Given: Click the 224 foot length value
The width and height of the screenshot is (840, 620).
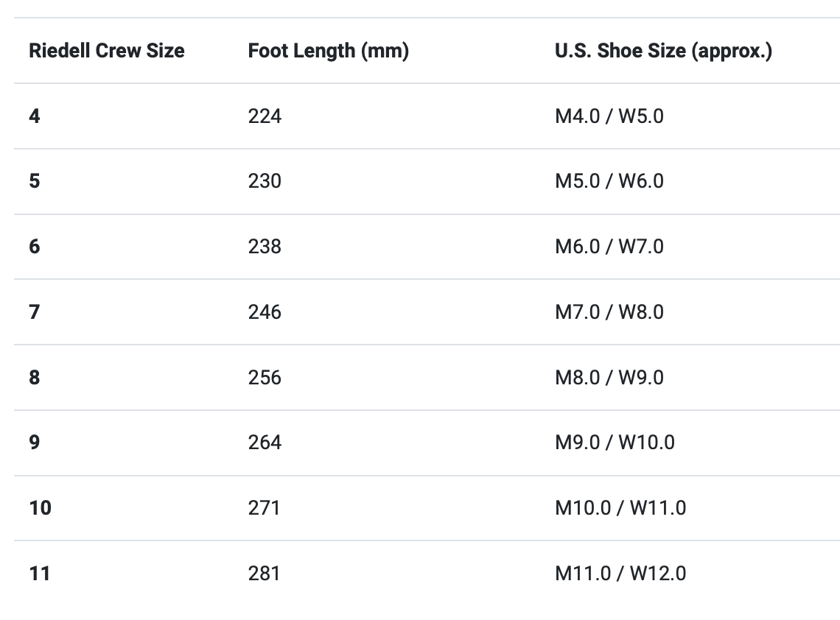Looking at the screenshot, I should click(265, 116).
